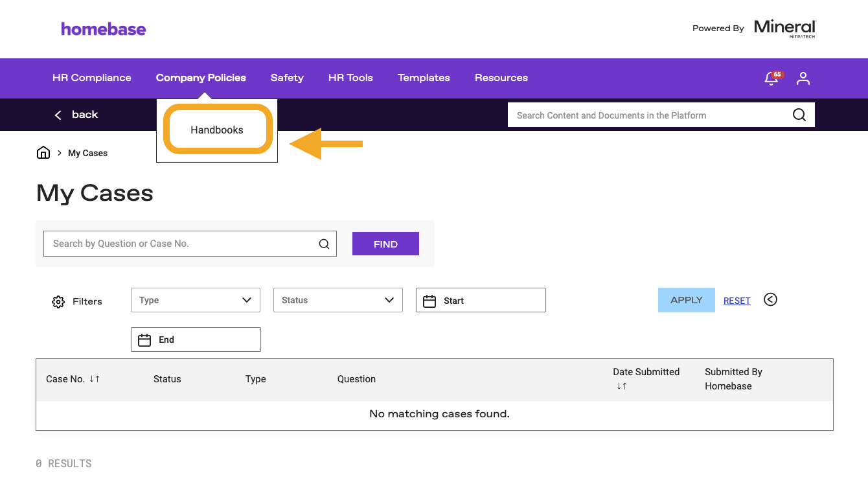Open the Safety menu
Viewport: 868px width, 486px height.
[x=287, y=78]
